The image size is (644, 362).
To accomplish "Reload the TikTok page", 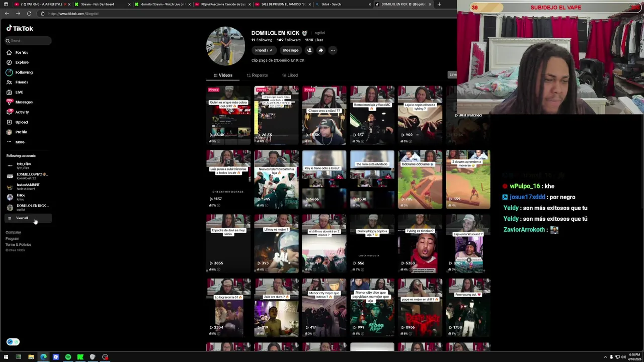I will pos(29,14).
